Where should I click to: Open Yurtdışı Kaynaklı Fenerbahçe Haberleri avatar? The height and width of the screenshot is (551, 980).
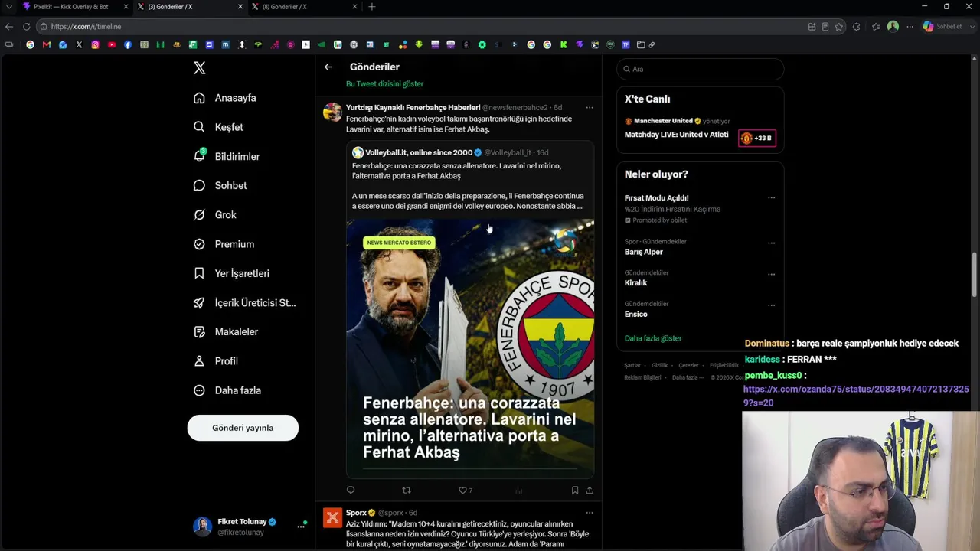click(x=332, y=112)
